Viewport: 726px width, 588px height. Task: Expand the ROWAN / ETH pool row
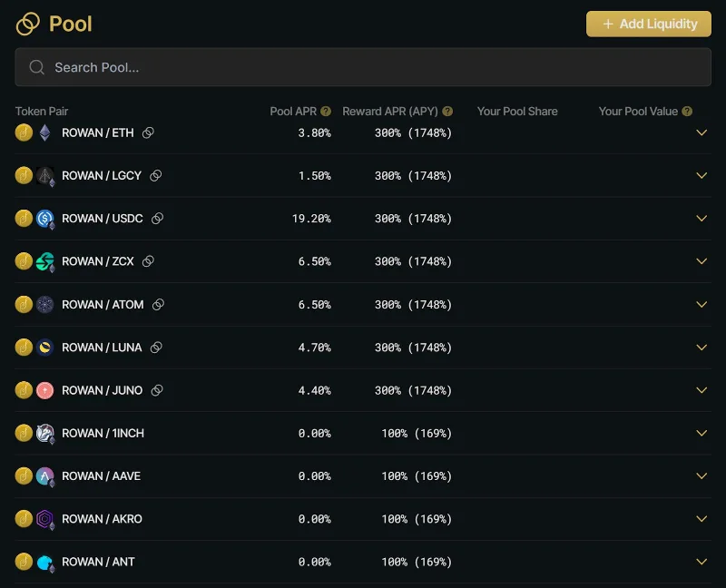click(x=701, y=132)
